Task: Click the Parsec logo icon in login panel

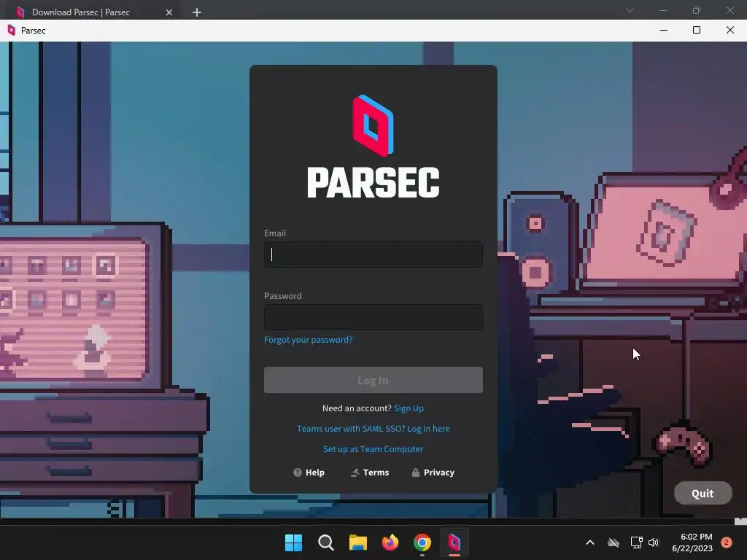Action: [373, 125]
